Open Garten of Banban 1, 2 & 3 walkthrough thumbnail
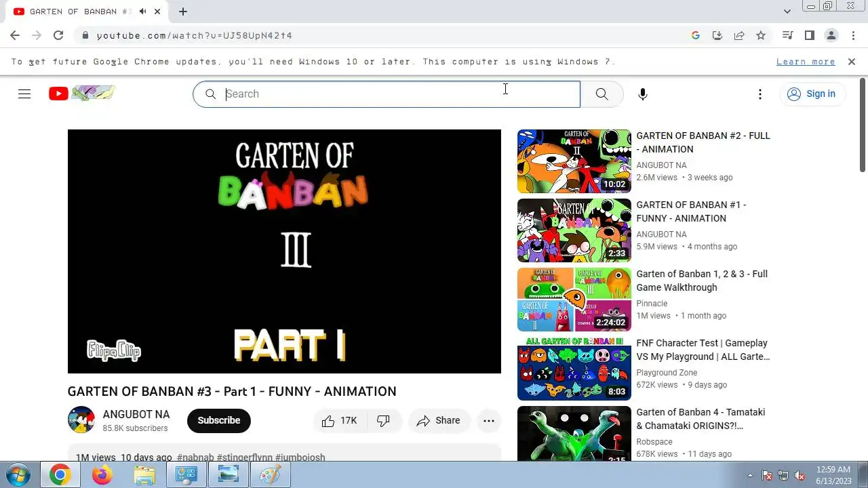 (x=574, y=300)
